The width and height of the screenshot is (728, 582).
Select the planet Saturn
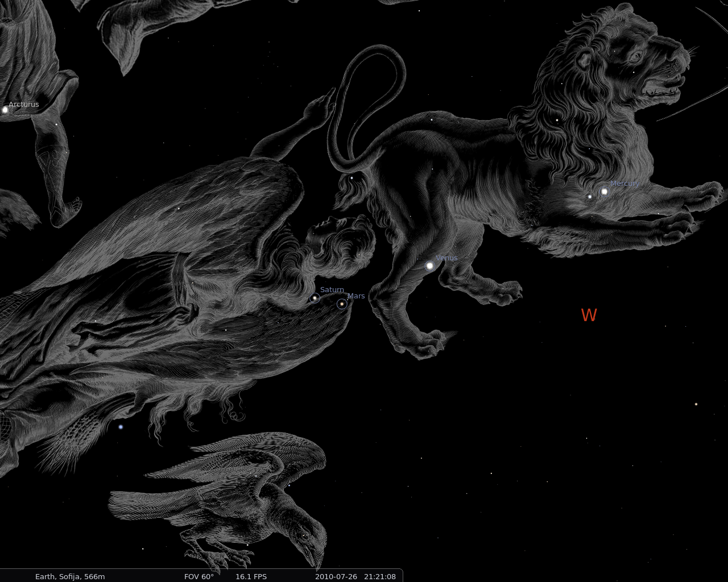click(315, 298)
